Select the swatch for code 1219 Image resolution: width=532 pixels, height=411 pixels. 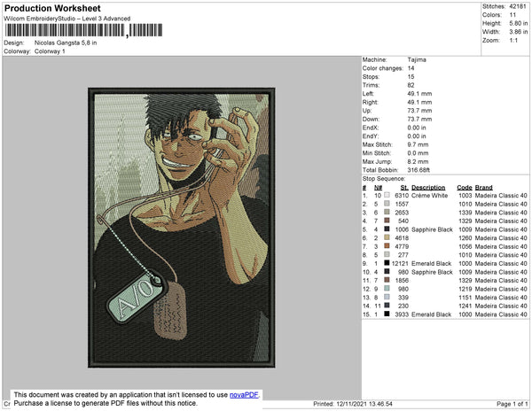tap(387, 289)
